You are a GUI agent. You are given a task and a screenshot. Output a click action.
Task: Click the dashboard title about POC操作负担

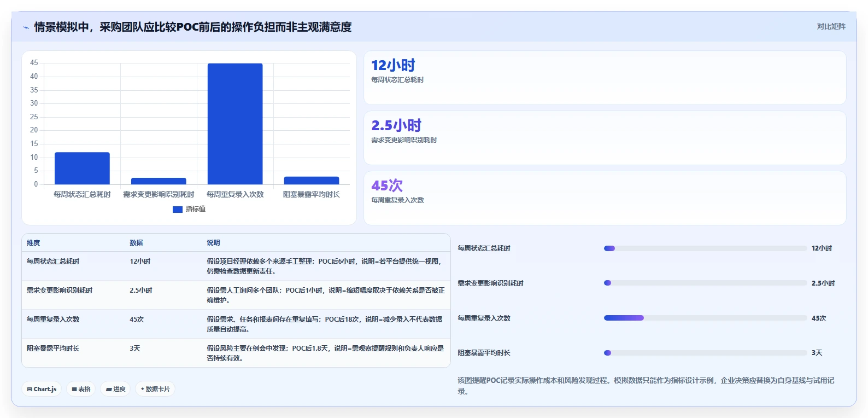tap(193, 27)
